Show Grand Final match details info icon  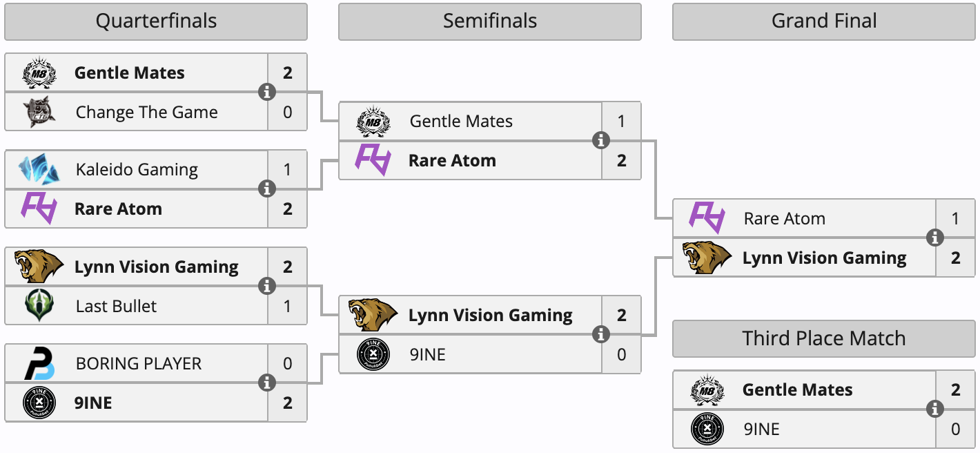(935, 238)
